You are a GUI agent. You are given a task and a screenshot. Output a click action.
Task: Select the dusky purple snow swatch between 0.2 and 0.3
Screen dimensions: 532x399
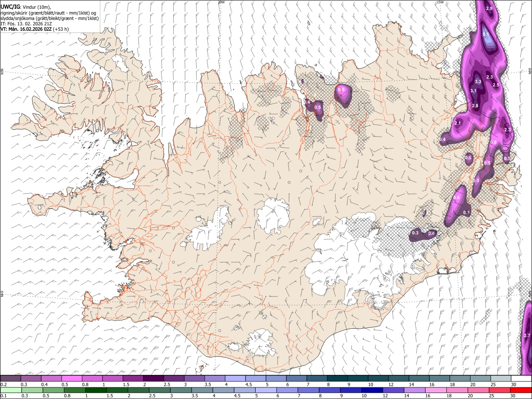coord(10,379)
